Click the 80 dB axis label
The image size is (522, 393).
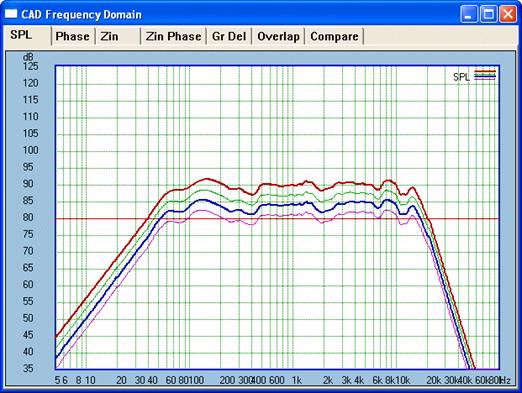[x=28, y=217]
